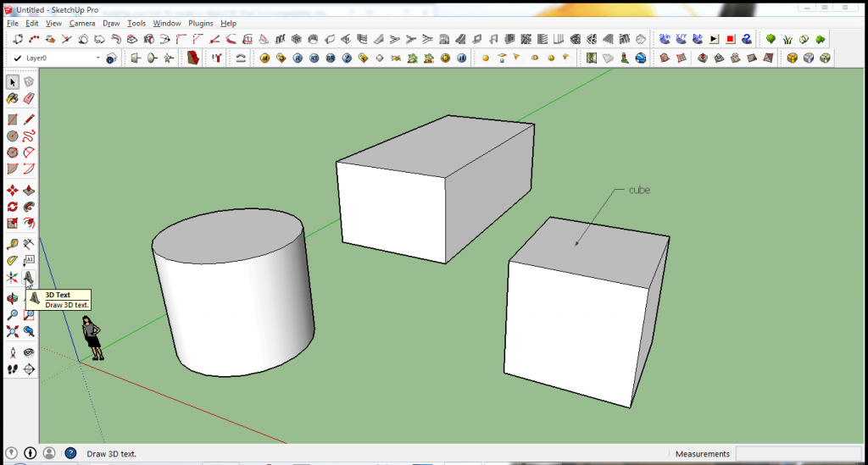The width and height of the screenshot is (868, 465).
Task: Activate the Axes tool
Action: tap(12, 277)
